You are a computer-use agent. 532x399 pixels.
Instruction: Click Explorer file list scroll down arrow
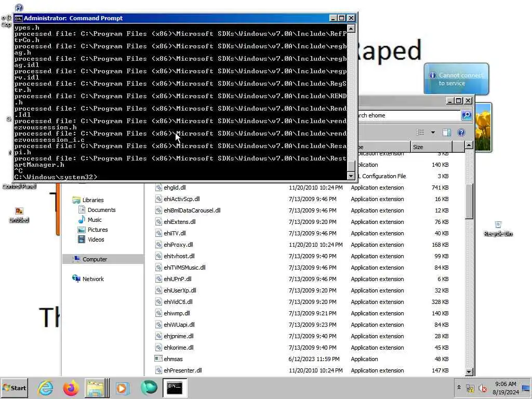coord(469,372)
